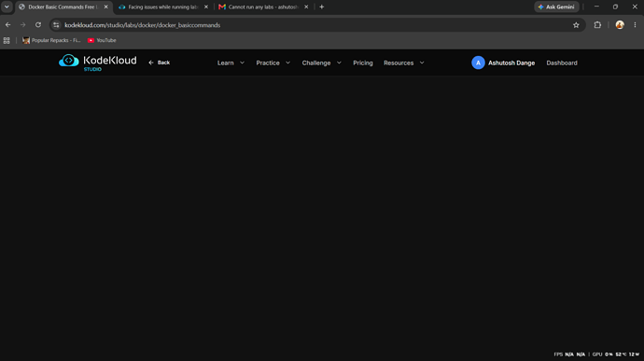Close the Docker Basic Commands tab
Screen dimensions: 644x361
tap(106, 7)
